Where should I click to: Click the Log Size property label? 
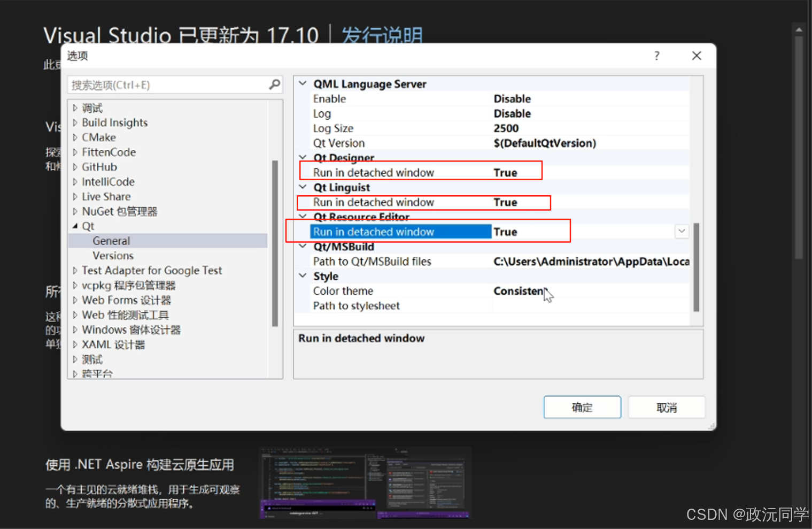[333, 128]
